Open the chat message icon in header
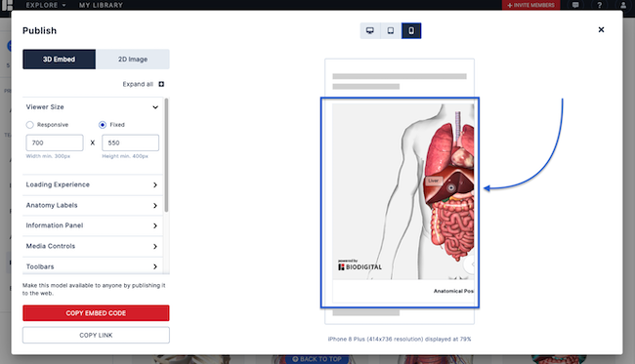This screenshot has height=364, width=635. point(575,5)
